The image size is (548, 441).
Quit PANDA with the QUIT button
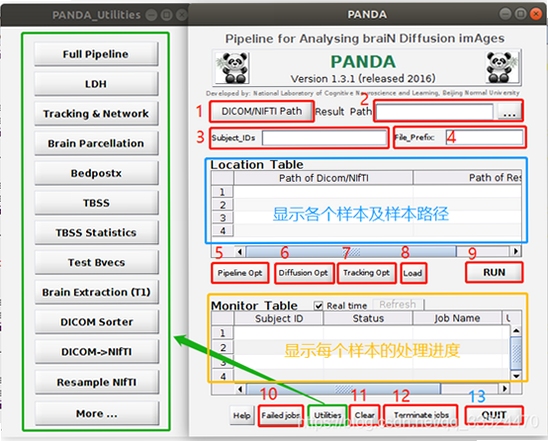[x=494, y=415]
